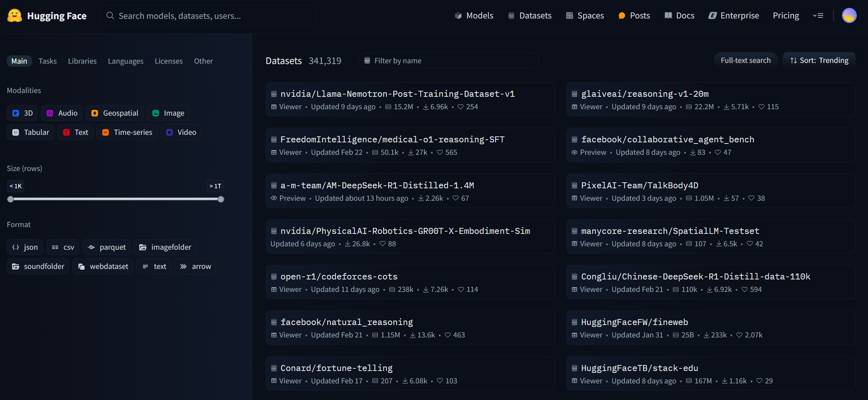
Task: Click the Full-text search button
Action: pyautogui.click(x=746, y=60)
